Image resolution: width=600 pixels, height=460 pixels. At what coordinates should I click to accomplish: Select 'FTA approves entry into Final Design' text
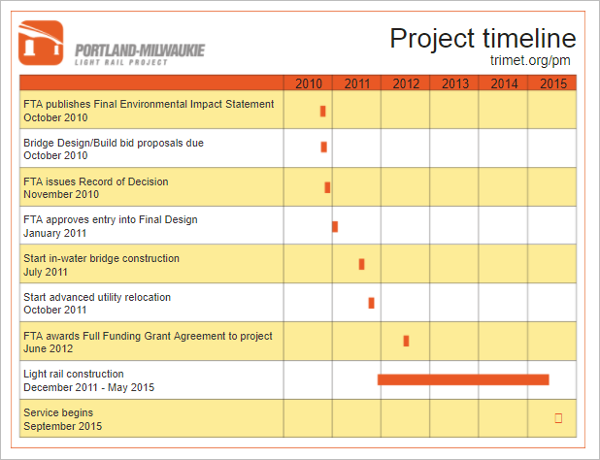point(110,220)
